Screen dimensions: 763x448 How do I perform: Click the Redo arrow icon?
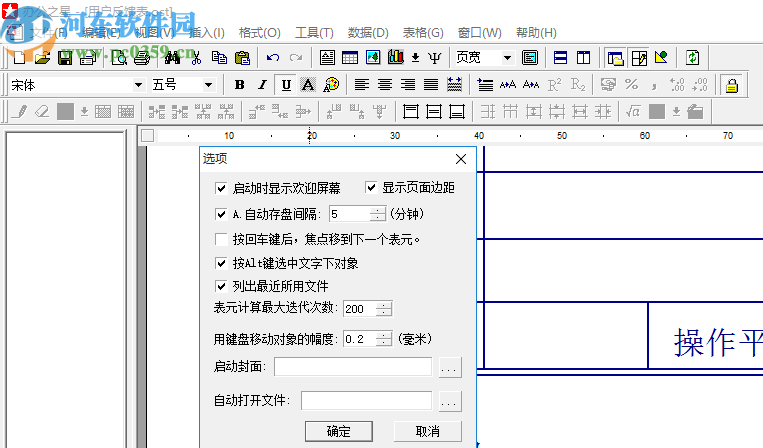pos(296,58)
